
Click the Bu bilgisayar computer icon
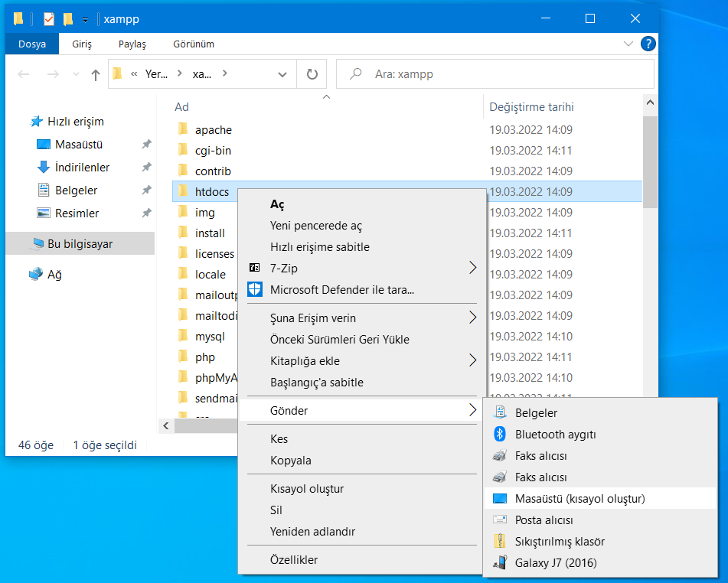point(36,244)
